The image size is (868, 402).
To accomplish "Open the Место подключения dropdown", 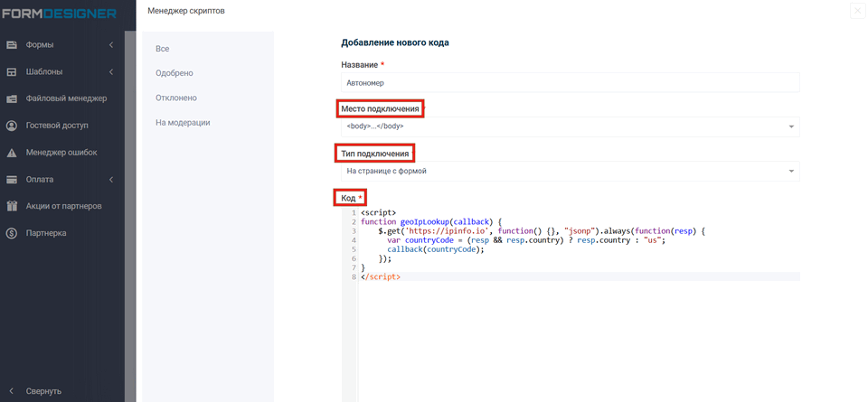I will (x=570, y=126).
